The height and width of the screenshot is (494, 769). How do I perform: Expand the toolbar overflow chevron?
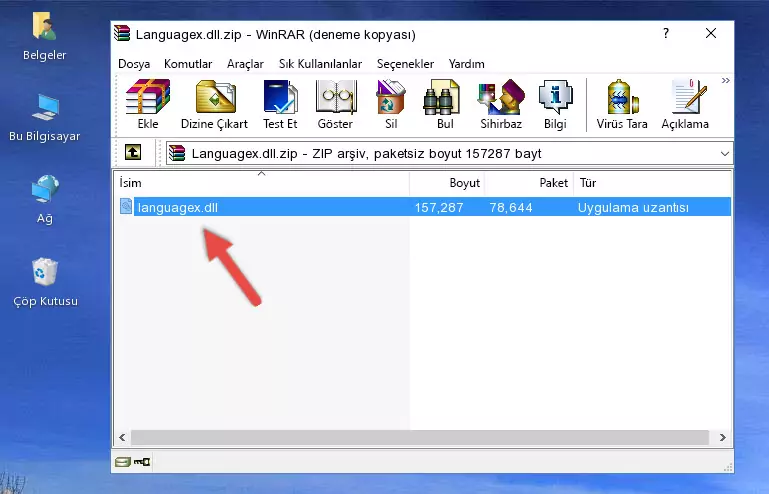pyautogui.click(x=725, y=80)
